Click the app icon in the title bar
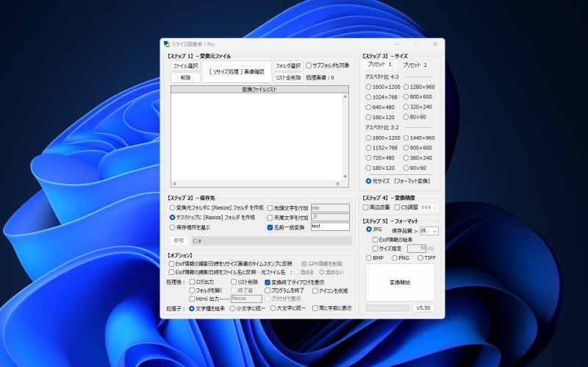This screenshot has width=588, height=367. coord(167,44)
